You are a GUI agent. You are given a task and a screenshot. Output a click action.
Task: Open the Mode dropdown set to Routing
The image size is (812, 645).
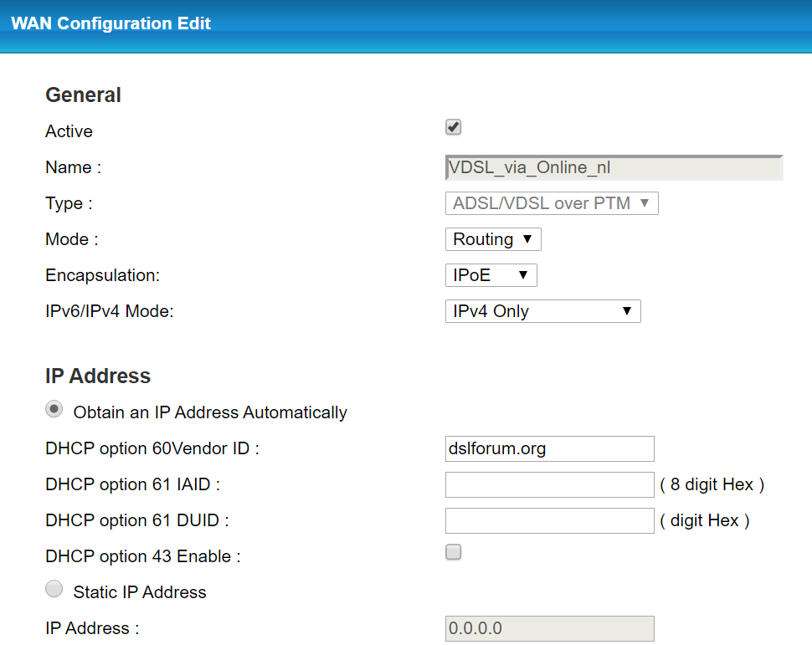coord(493,239)
